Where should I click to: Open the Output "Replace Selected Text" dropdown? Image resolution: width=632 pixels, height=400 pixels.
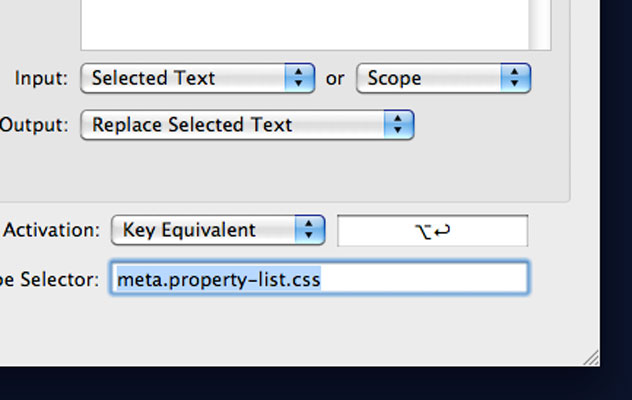tap(233, 125)
